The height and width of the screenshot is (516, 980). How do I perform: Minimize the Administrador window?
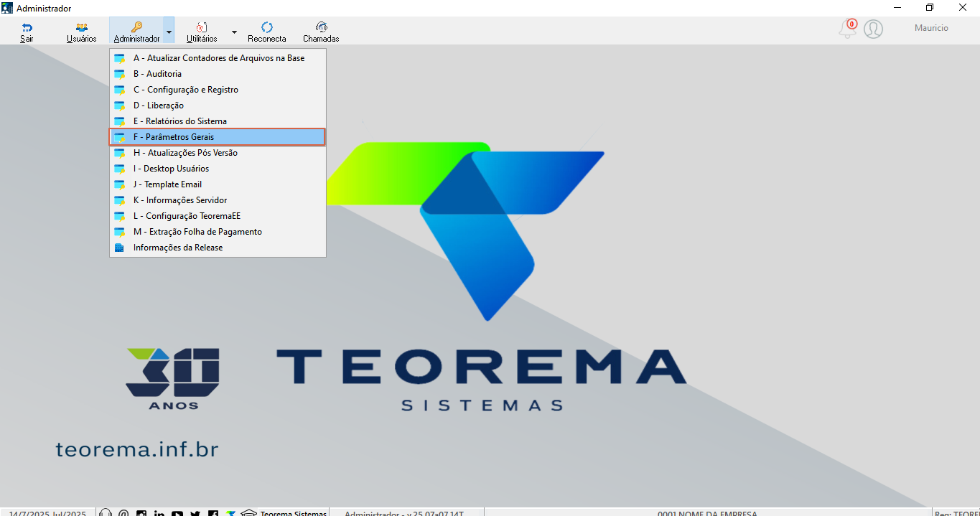pos(897,8)
